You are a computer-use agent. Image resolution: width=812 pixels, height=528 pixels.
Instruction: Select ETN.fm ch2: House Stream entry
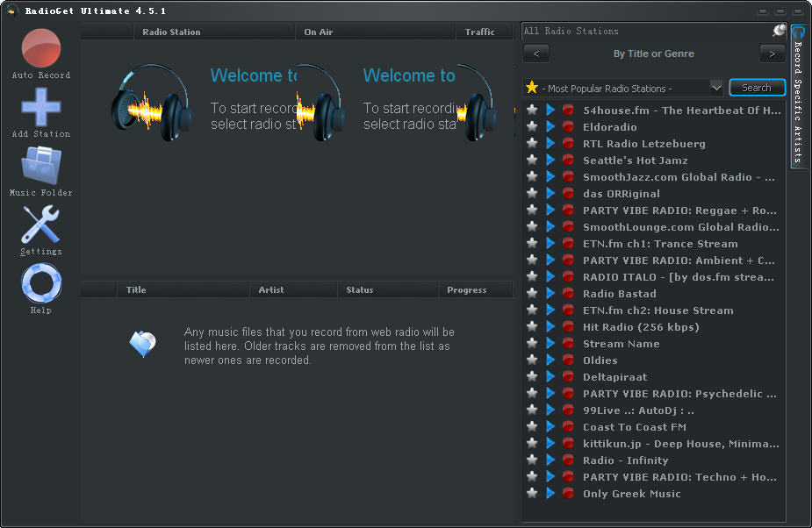658,310
